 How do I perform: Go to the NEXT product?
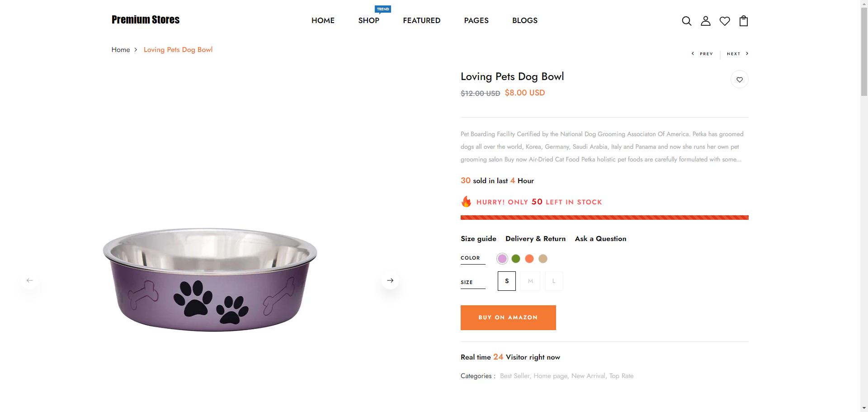coord(737,54)
